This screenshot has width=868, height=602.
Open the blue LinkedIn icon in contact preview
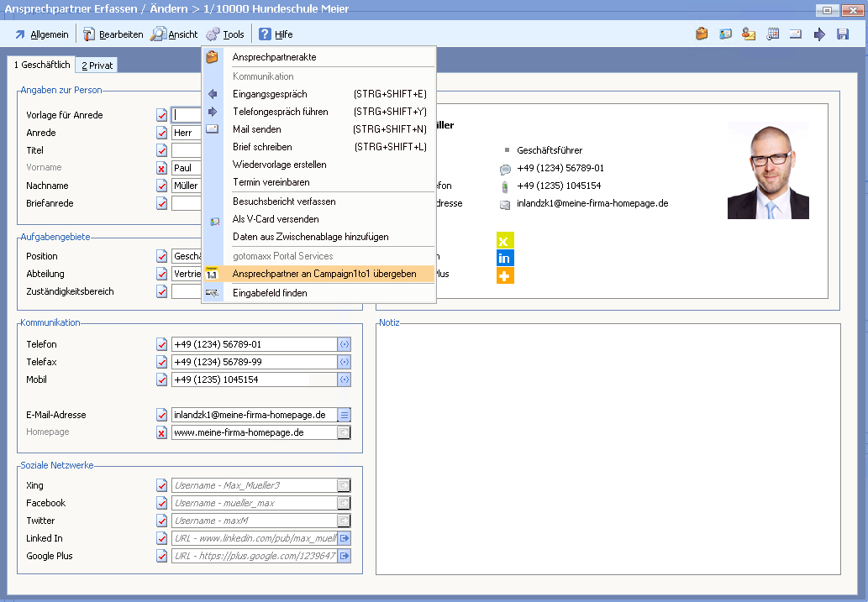pyautogui.click(x=505, y=258)
